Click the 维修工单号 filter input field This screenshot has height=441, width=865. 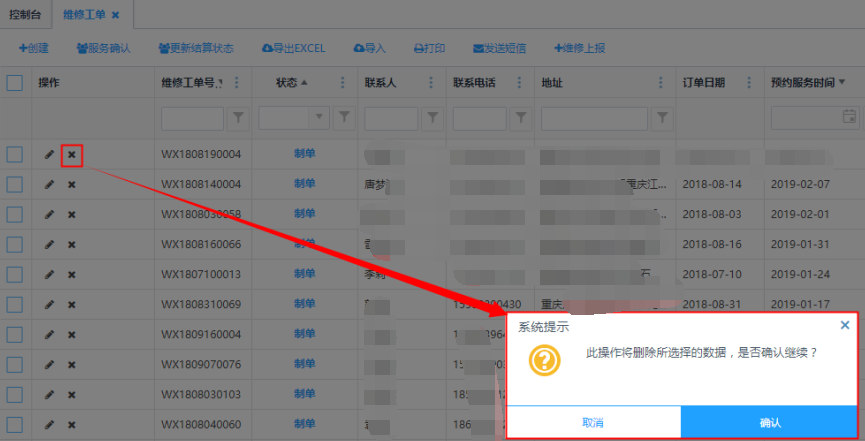tap(193, 118)
